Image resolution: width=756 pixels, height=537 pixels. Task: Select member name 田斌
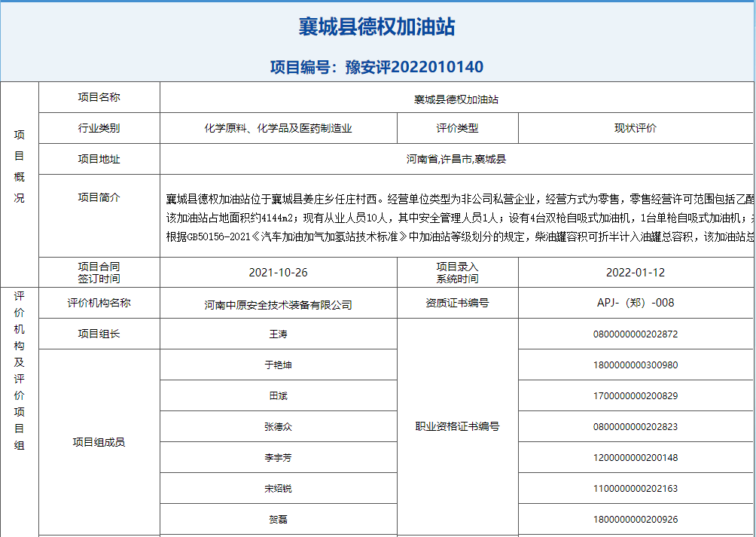click(x=278, y=395)
